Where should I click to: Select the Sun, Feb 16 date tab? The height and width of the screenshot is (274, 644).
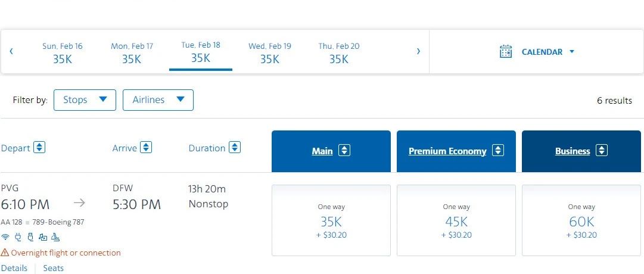click(x=63, y=52)
